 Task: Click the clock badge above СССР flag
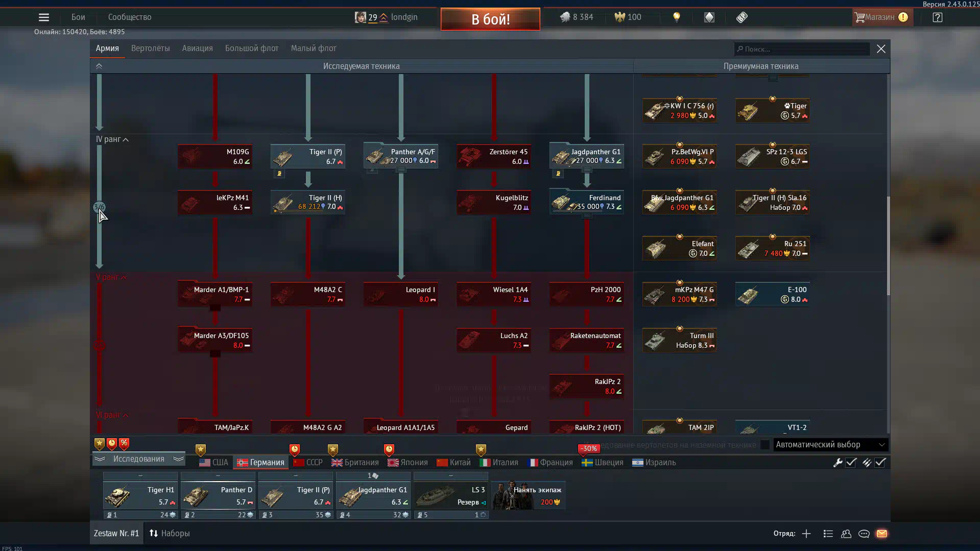[295, 450]
